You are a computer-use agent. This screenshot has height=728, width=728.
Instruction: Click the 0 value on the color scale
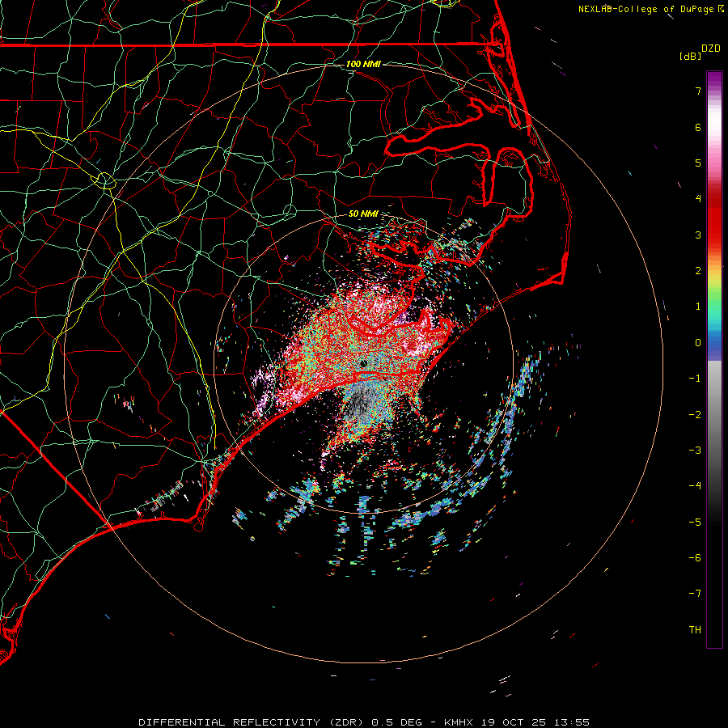click(x=698, y=343)
